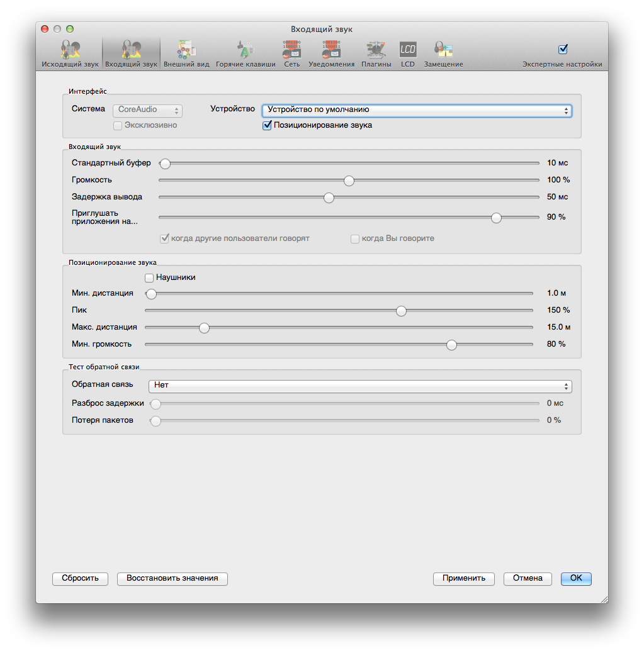This screenshot has height=653, width=644.
Task: Uncheck Позиционирование звука checkbox
Action: pyautogui.click(x=268, y=125)
